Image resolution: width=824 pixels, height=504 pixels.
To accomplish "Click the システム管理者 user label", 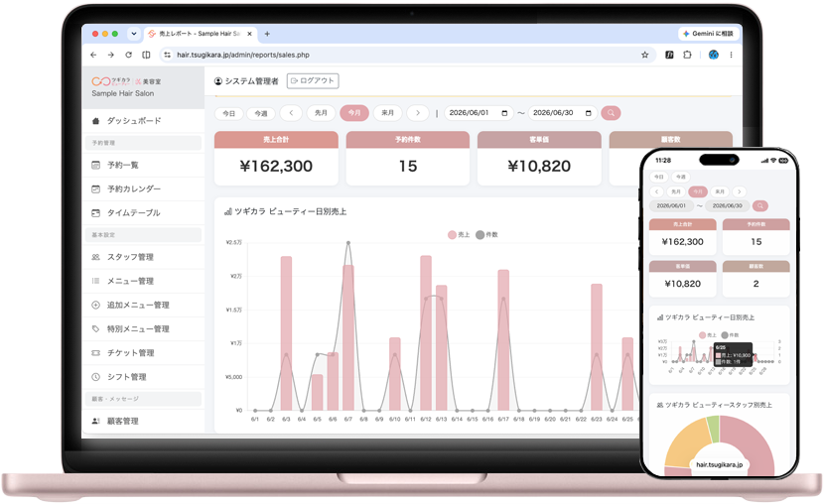I will 246,80.
